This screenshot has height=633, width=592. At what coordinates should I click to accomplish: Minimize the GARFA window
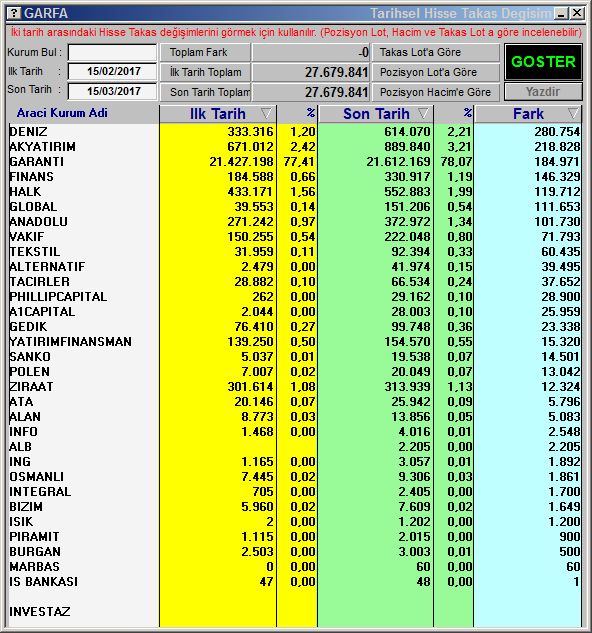(561, 14)
